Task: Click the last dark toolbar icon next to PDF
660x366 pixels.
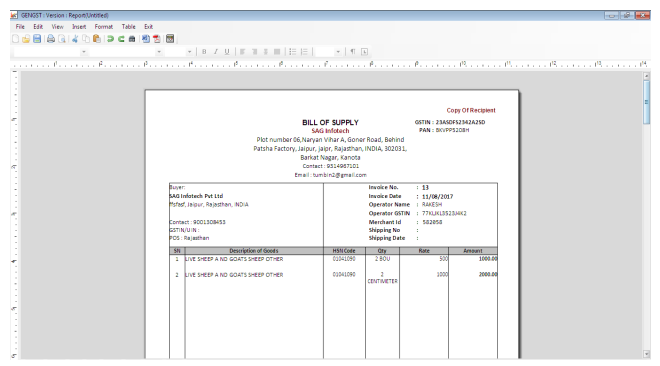Action: 170,39
